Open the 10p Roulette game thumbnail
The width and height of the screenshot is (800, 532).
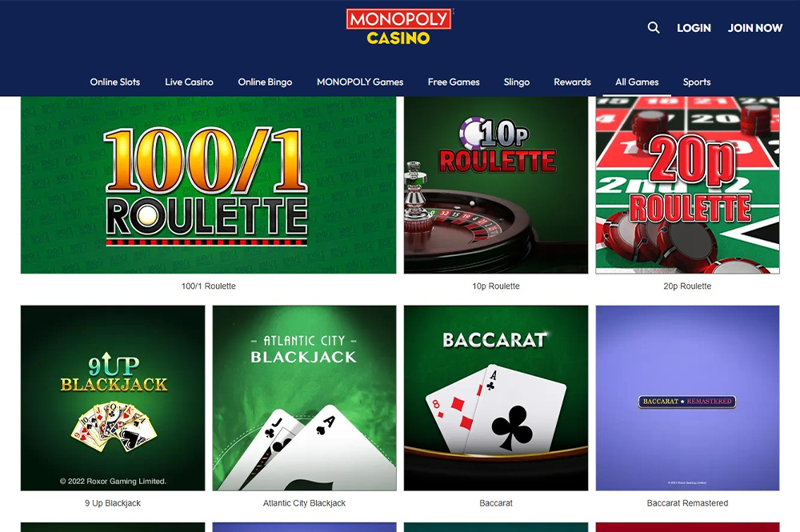[x=496, y=185]
